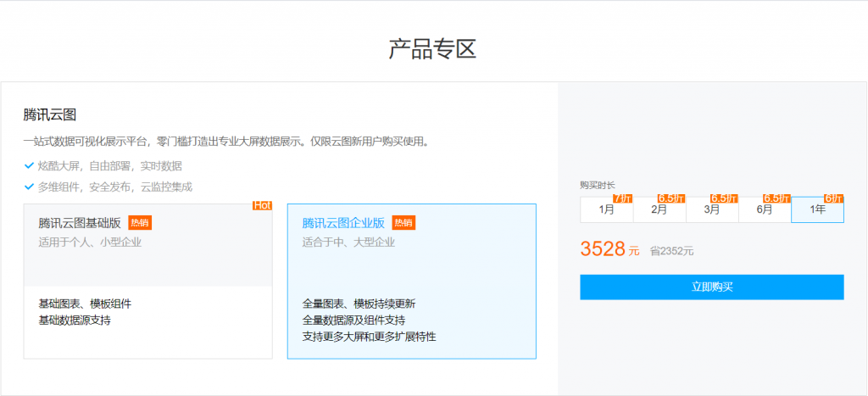This screenshot has width=868, height=396.
Task: Click the 立即购买 button
Action: tap(712, 287)
